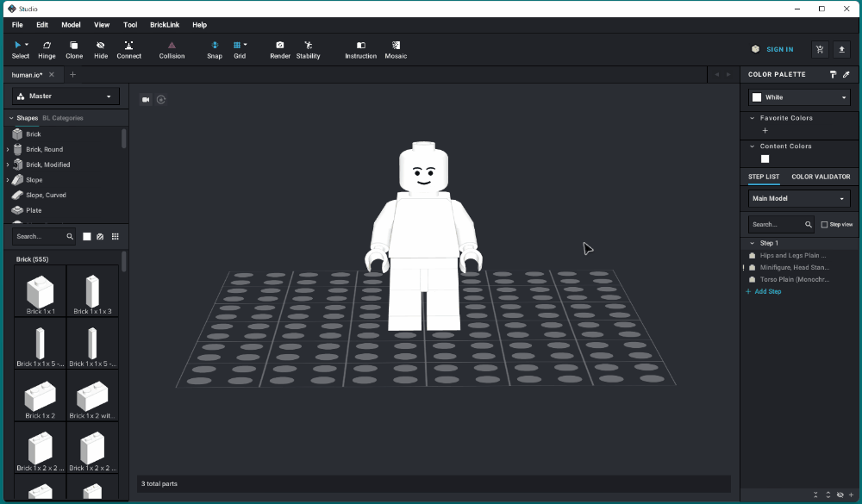The image size is (862, 504).
Task: Click the search magnifier in the step list
Action: 809,224
